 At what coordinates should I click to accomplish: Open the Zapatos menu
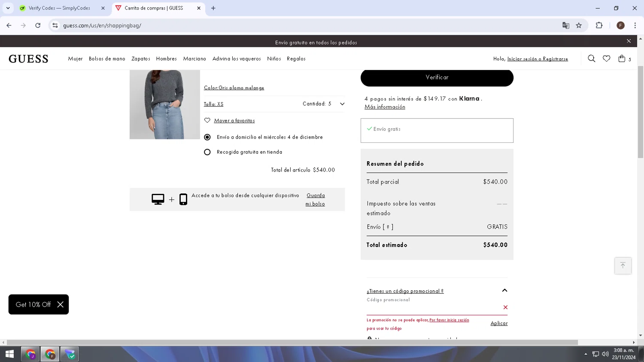[141, 59]
